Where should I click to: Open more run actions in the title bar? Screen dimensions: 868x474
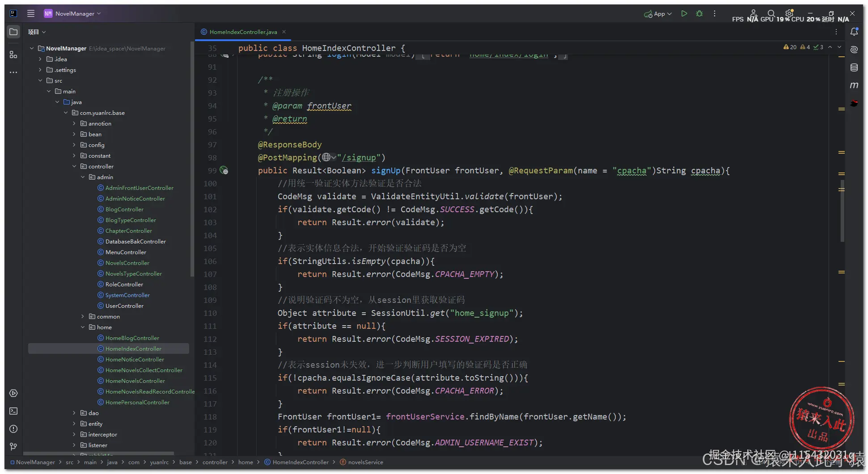pos(715,13)
